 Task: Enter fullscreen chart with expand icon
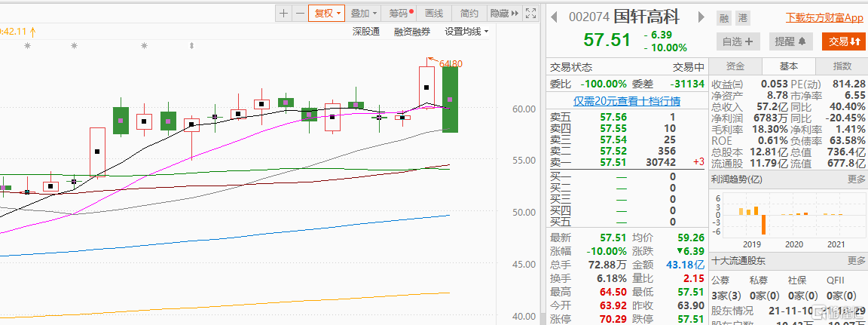530,14
